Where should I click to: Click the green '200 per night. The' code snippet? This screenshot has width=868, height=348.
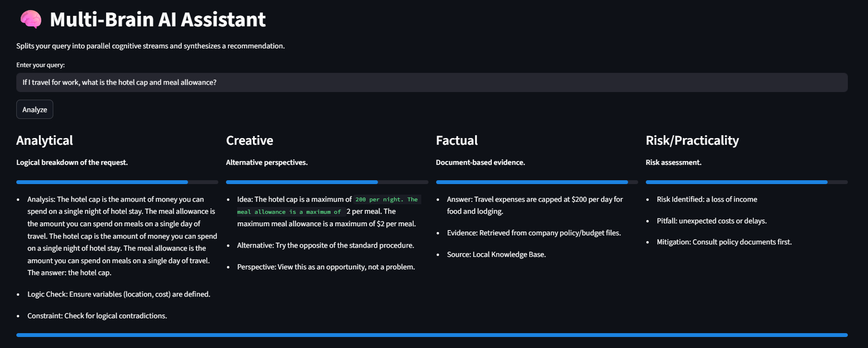[387, 199]
